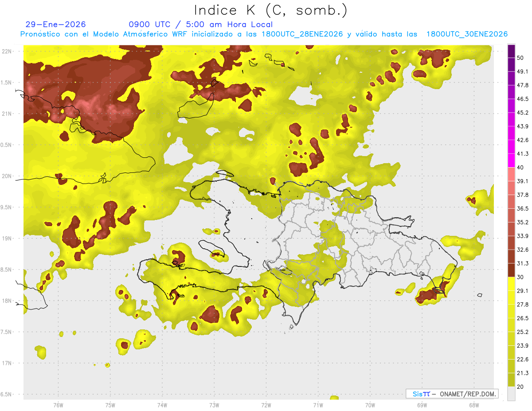Click the '71W' longitude label

pyautogui.click(x=318, y=405)
